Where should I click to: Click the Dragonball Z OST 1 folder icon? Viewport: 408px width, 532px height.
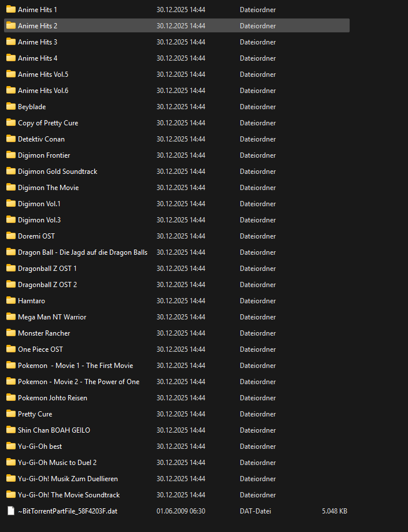pyautogui.click(x=11, y=268)
